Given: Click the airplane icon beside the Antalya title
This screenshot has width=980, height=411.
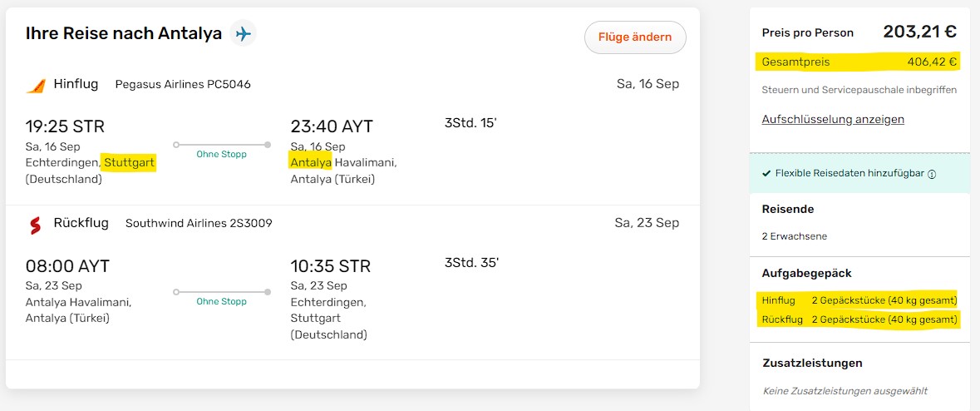Looking at the screenshot, I should (243, 33).
